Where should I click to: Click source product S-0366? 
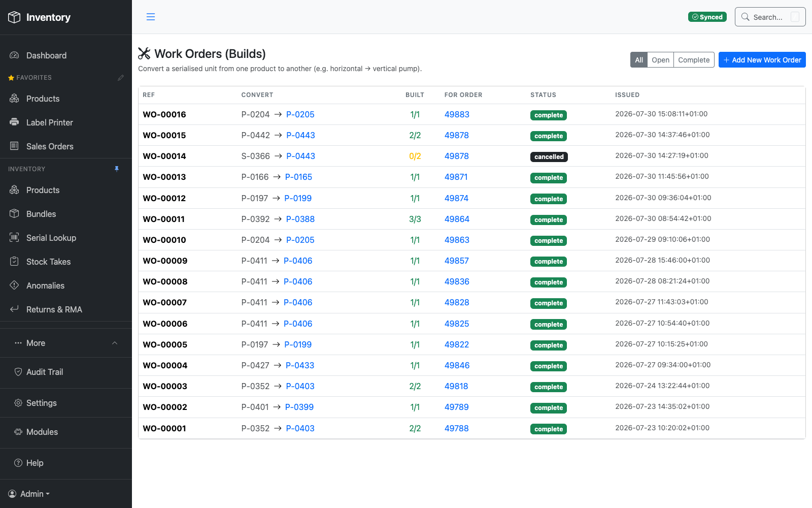(x=256, y=156)
